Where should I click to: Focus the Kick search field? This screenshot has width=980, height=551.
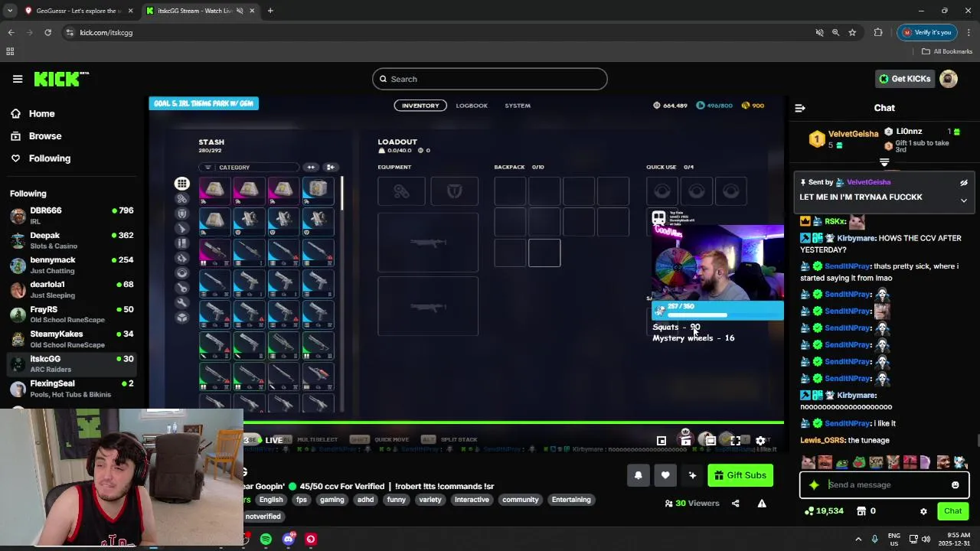pos(490,79)
